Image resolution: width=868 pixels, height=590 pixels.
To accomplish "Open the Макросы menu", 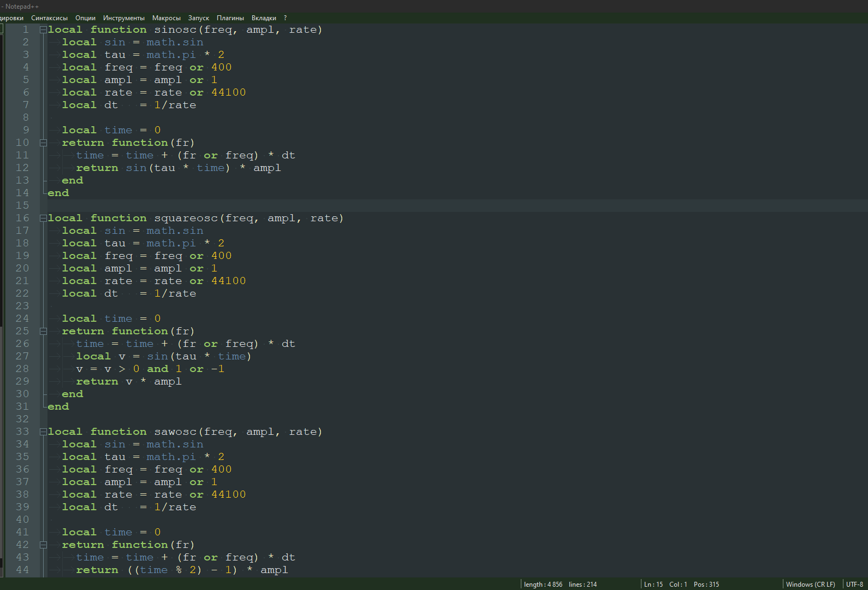I will tap(167, 18).
